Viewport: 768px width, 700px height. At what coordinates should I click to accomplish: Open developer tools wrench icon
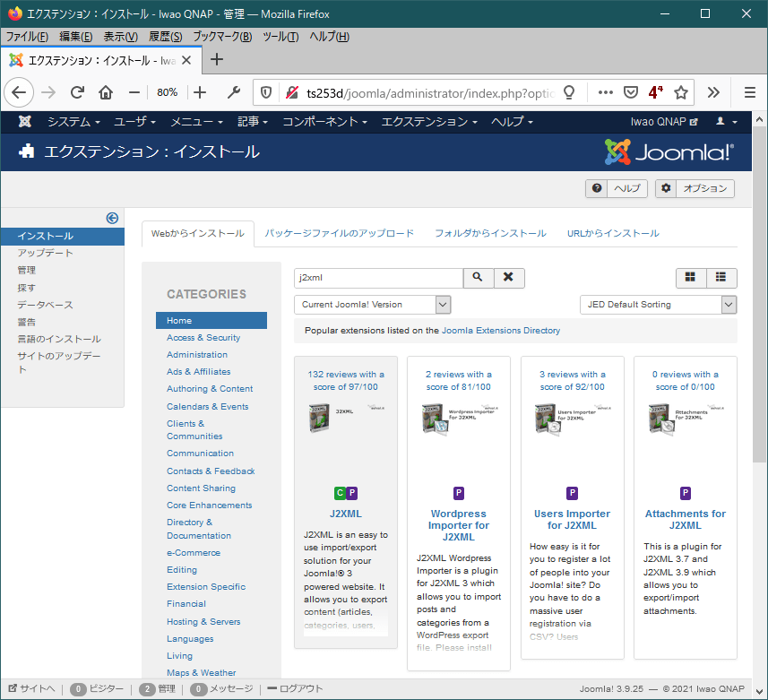(234, 92)
